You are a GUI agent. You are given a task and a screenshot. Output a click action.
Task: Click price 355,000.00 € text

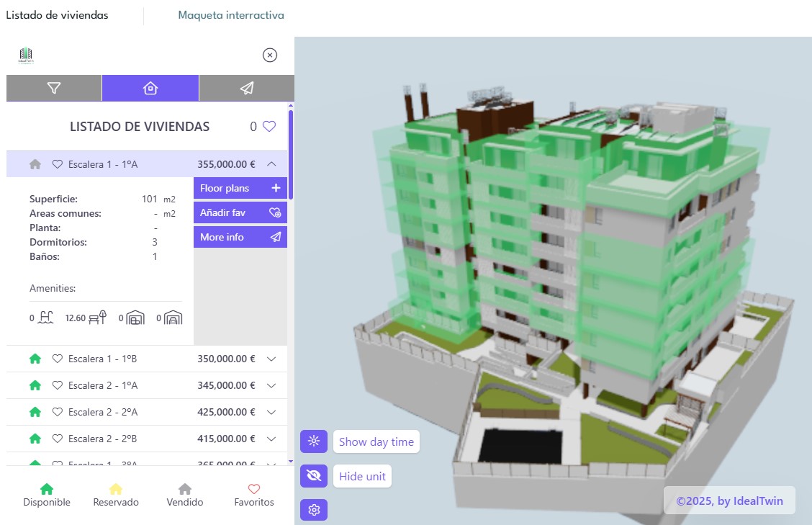tap(226, 164)
